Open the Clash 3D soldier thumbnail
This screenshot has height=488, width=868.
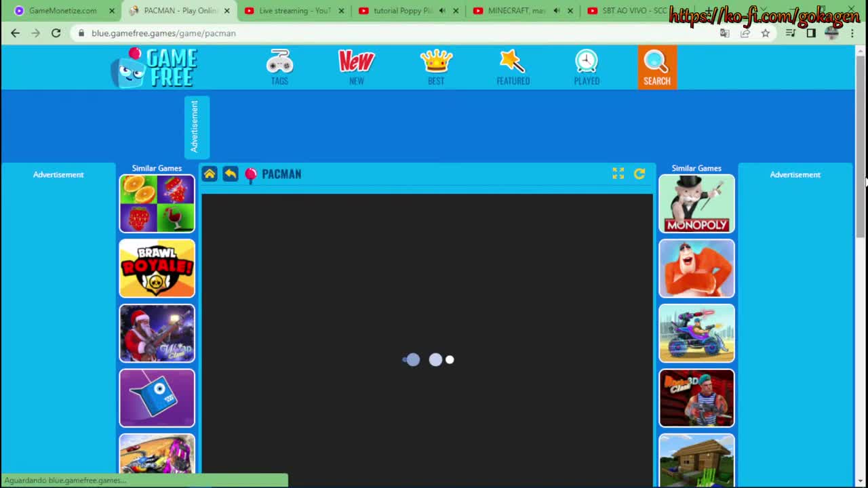(x=696, y=398)
